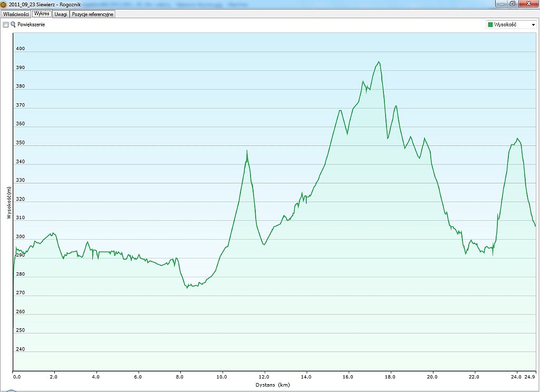Enable the Powiększenie zoom checkbox
The image size is (540, 392).
coord(5,25)
